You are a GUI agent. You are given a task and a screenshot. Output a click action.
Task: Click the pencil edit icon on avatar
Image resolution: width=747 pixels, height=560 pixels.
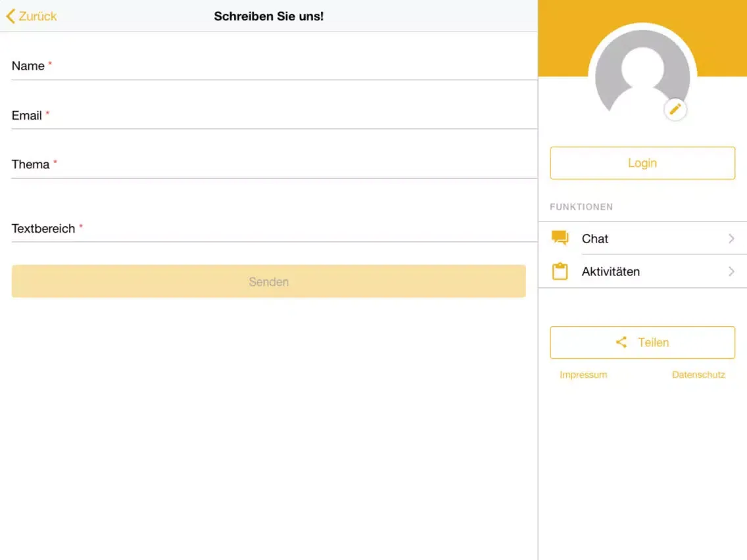click(x=675, y=110)
